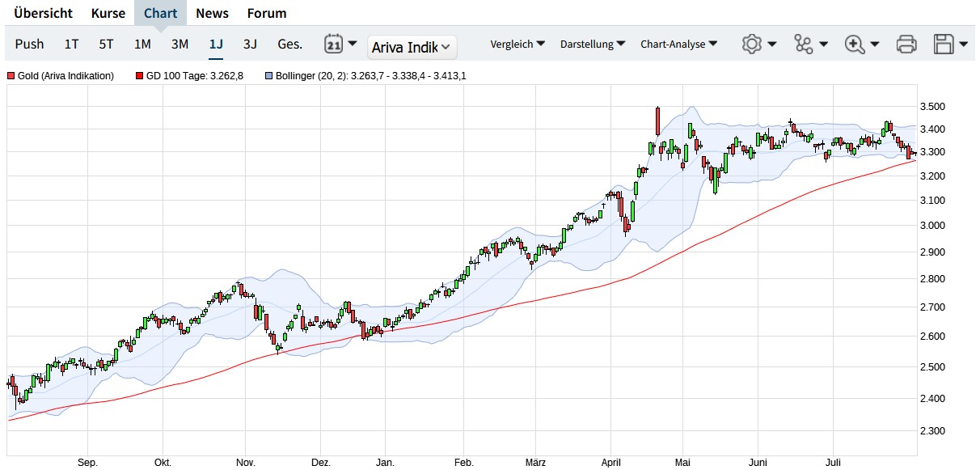
Task: Open the News tab
Action: (212, 13)
